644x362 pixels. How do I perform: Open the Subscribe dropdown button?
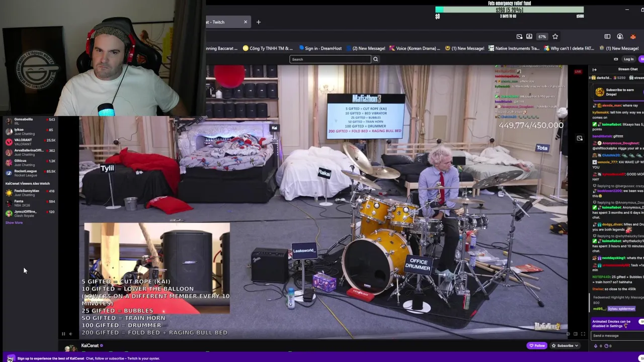(565, 345)
